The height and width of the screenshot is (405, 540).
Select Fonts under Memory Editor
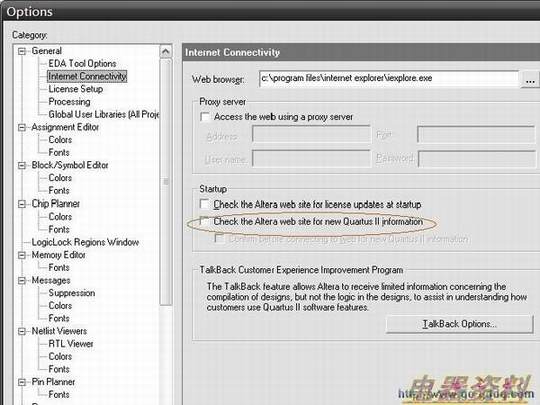point(59,268)
